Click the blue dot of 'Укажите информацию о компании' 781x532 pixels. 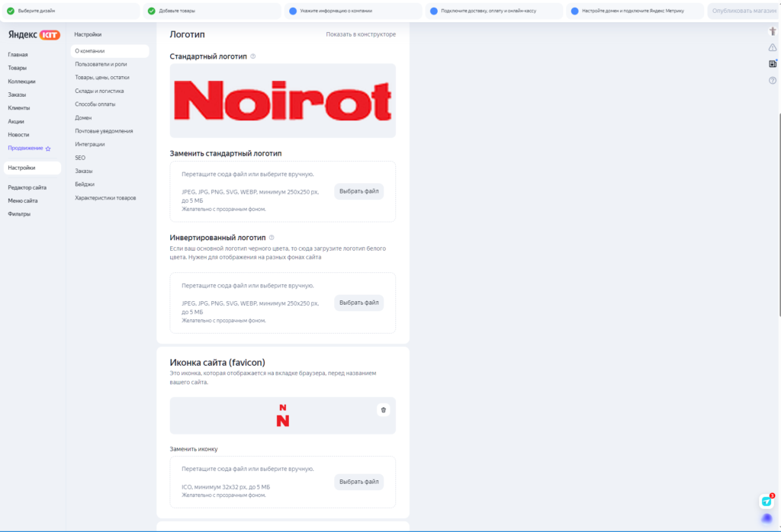[x=293, y=11]
